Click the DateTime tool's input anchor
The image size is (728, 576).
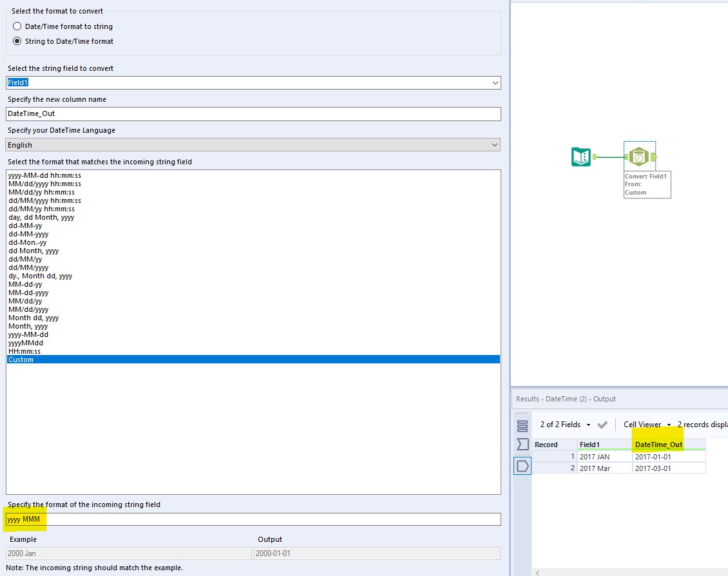[x=627, y=156]
